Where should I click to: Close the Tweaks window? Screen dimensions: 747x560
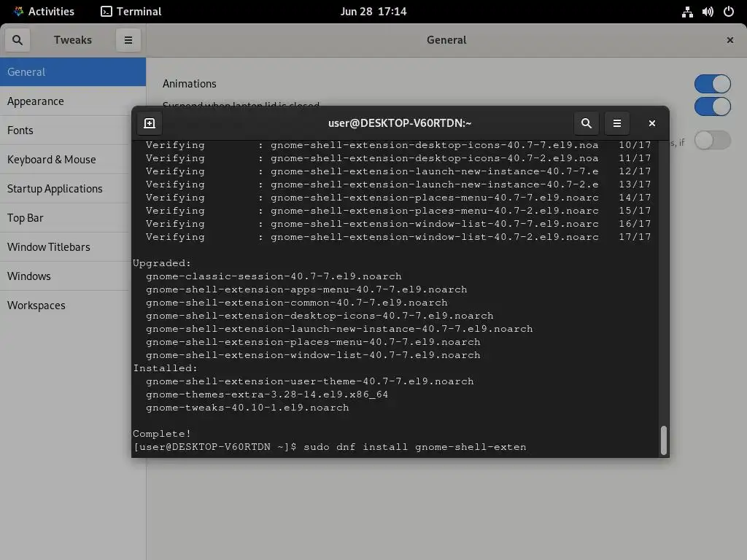click(x=729, y=40)
